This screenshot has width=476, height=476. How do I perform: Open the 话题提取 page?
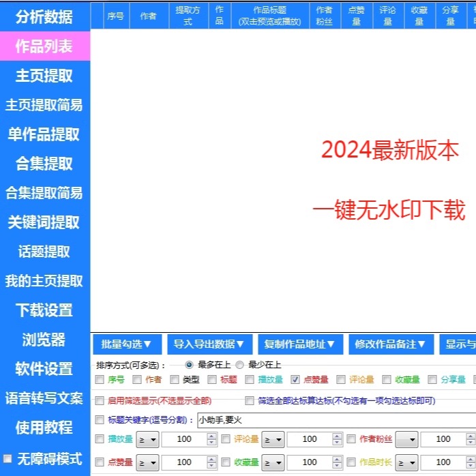pyautogui.click(x=44, y=252)
